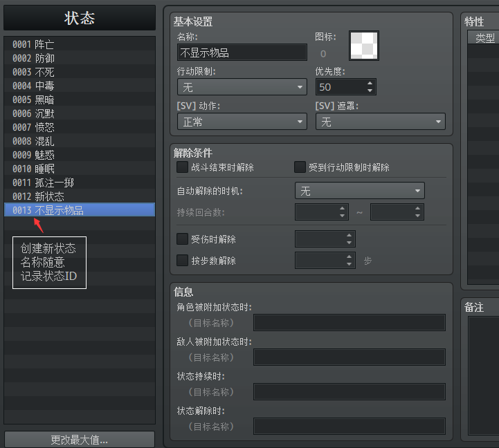Screen dimensions: 499x448
Task: Increase 优先度 with up arrow
Action: pos(370,84)
